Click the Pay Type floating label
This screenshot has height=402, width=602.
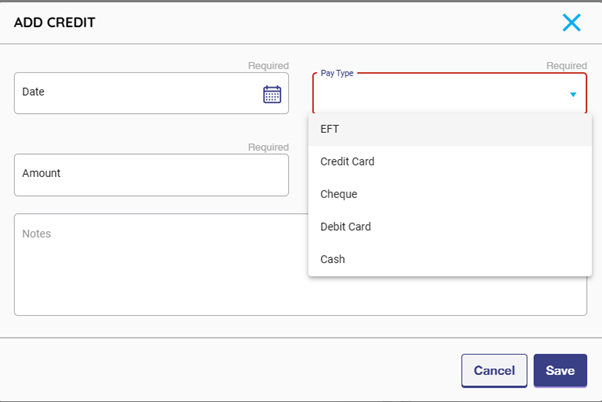(x=338, y=73)
